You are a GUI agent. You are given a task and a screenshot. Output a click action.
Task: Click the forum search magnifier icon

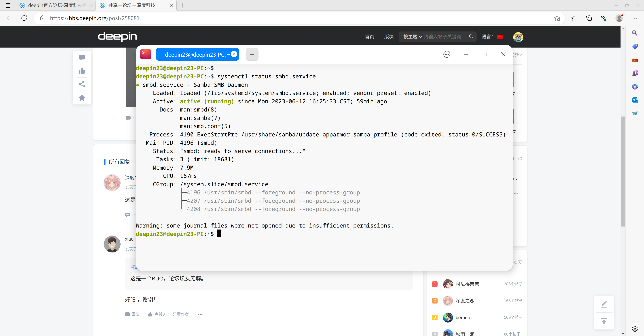pyautogui.click(x=471, y=37)
